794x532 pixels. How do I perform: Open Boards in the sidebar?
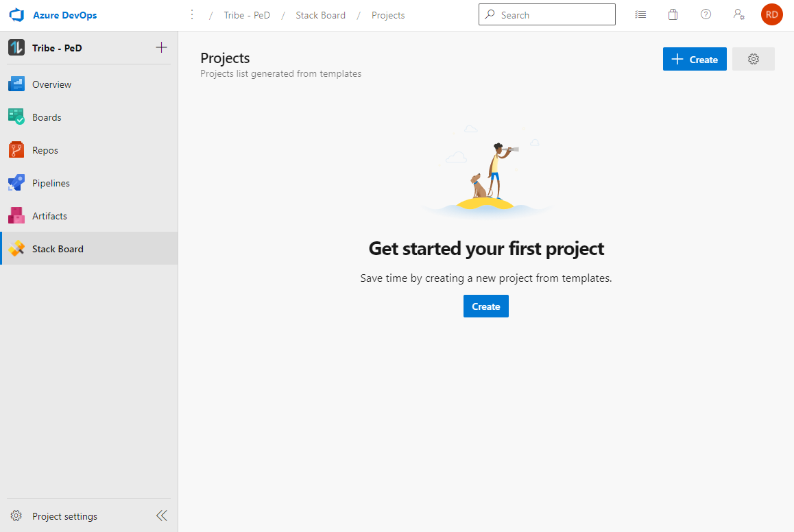[x=89, y=117]
